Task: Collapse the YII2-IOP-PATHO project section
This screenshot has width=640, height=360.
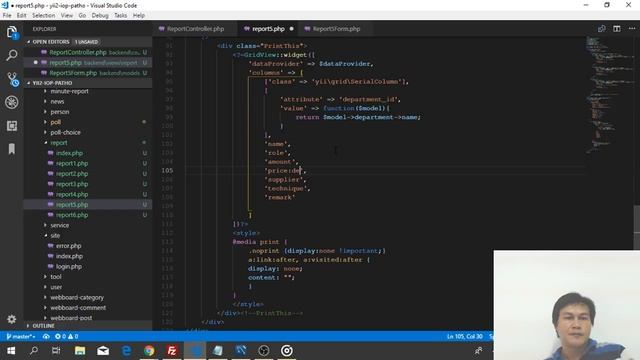Action: tap(52, 83)
